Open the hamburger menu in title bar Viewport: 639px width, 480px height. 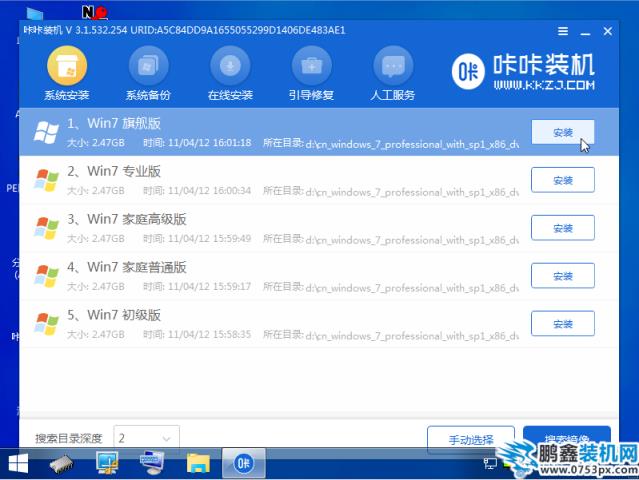click(563, 31)
